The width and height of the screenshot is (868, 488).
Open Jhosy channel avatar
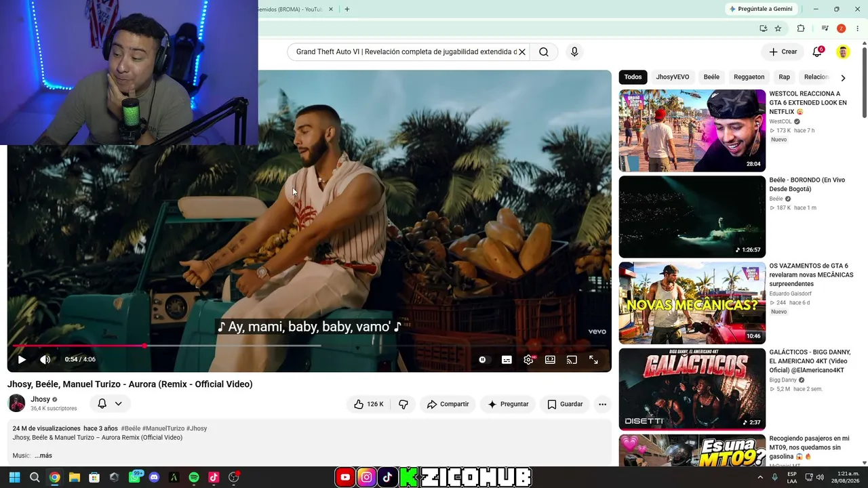click(17, 403)
